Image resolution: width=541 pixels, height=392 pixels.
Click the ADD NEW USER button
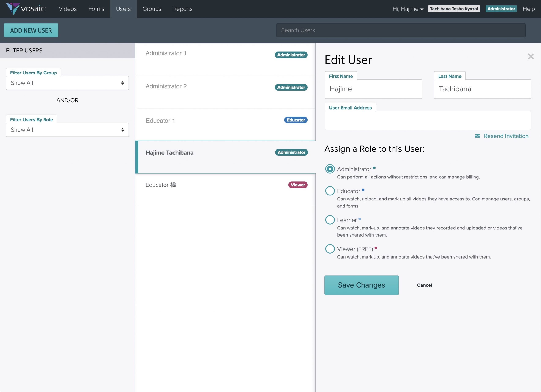coord(31,30)
